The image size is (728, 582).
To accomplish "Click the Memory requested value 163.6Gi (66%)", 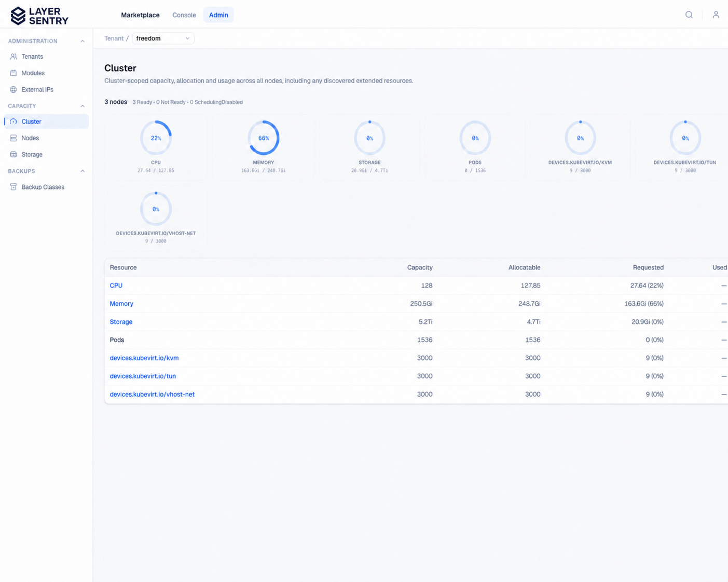I will 644,304.
